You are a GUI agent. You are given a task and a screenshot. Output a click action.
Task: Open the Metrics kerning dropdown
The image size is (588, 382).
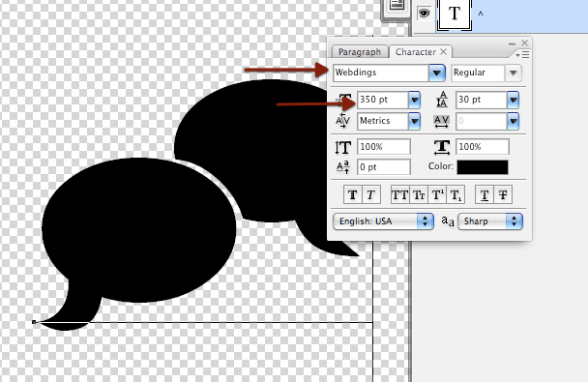click(x=414, y=122)
